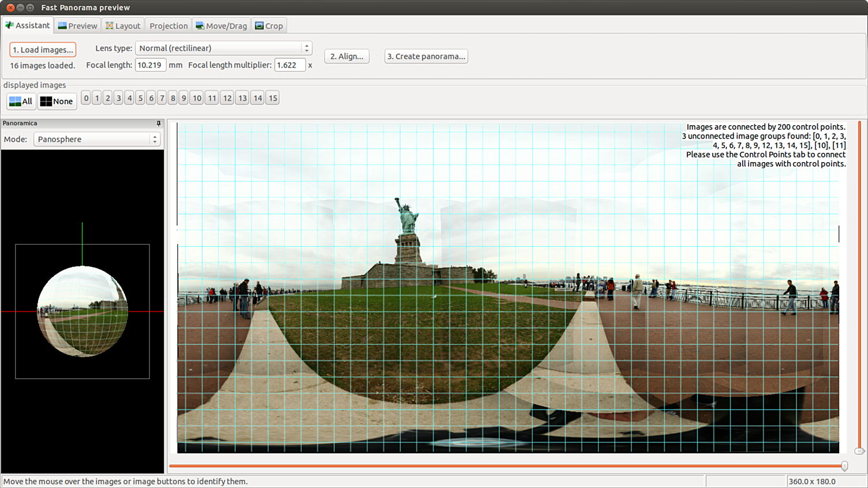Open the Lens type dropdown
Viewport: 868px width, 488px height.
click(223, 48)
